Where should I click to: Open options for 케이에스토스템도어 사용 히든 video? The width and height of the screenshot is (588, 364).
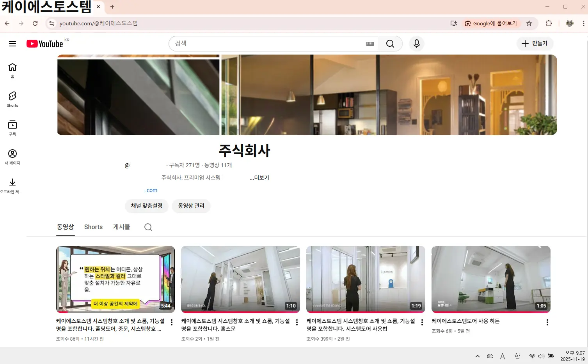547,322
